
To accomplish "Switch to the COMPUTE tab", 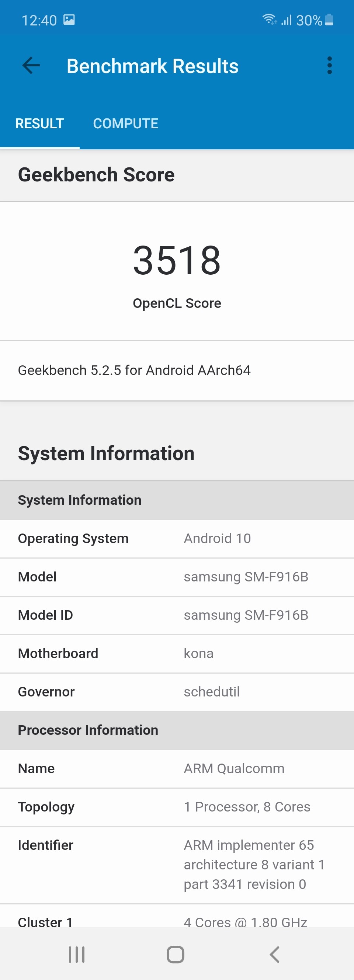I will pos(126,124).
